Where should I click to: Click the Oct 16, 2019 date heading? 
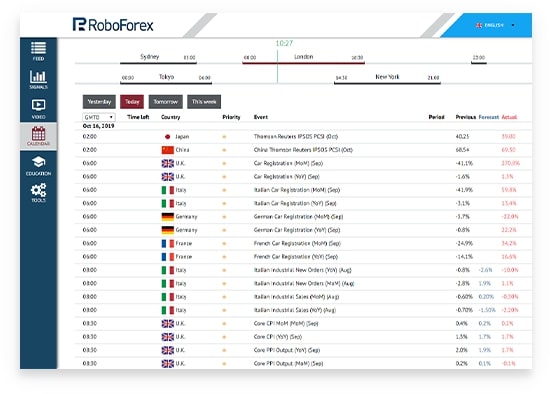pos(98,126)
